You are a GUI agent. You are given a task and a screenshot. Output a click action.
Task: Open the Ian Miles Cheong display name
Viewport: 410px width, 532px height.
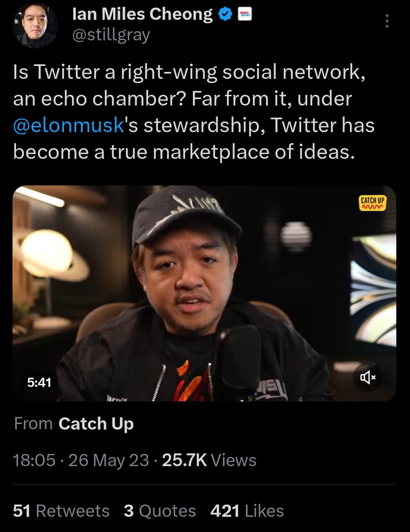coord(142,15)
